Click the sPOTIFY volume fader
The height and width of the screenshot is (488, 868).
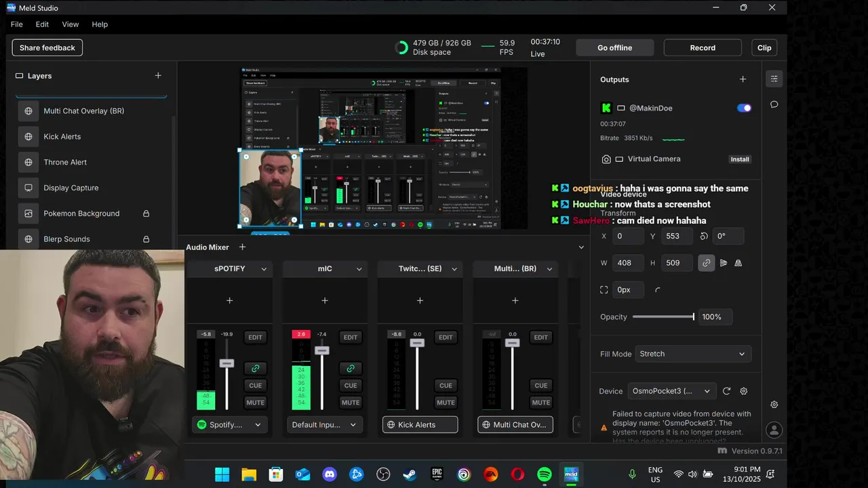226,363
